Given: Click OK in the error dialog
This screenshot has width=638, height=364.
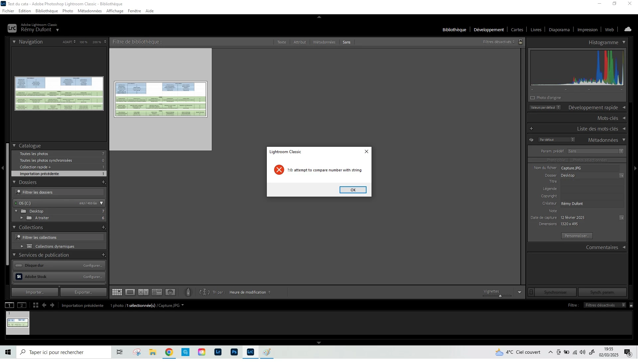Looking at the screenshot, I should pos(353,190).
